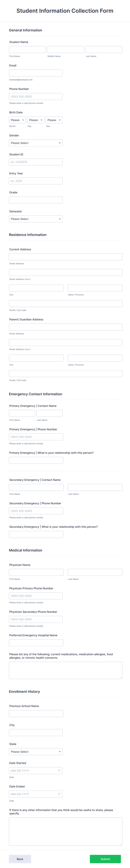Click the Student ID field

(36, 161)
